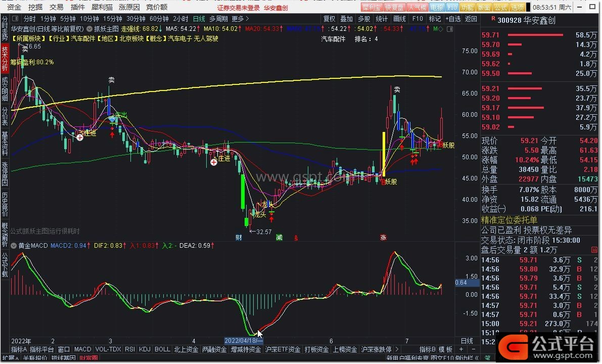Switch to 指标B group
The image size is (602, 364).
pos(427,349)
